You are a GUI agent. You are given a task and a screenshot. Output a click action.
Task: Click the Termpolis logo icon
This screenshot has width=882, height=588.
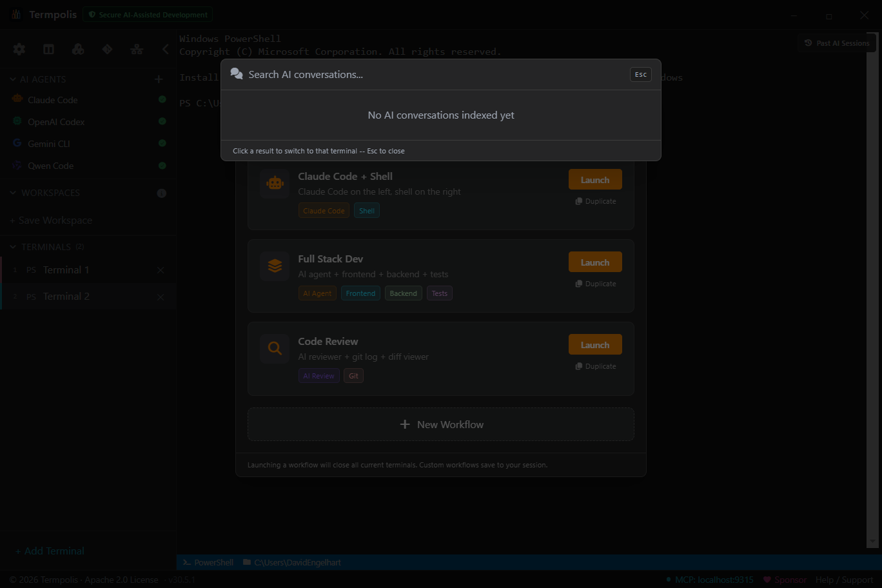(x=16, y=14)
